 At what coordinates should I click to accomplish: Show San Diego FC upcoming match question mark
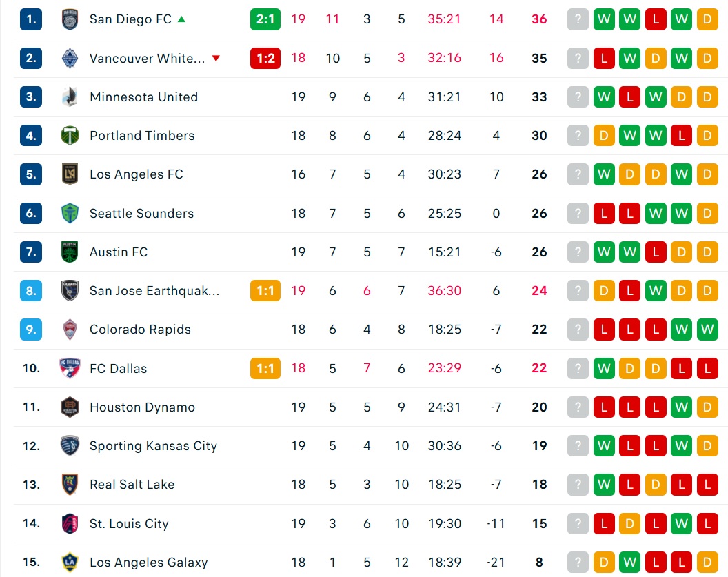(578, 19)
